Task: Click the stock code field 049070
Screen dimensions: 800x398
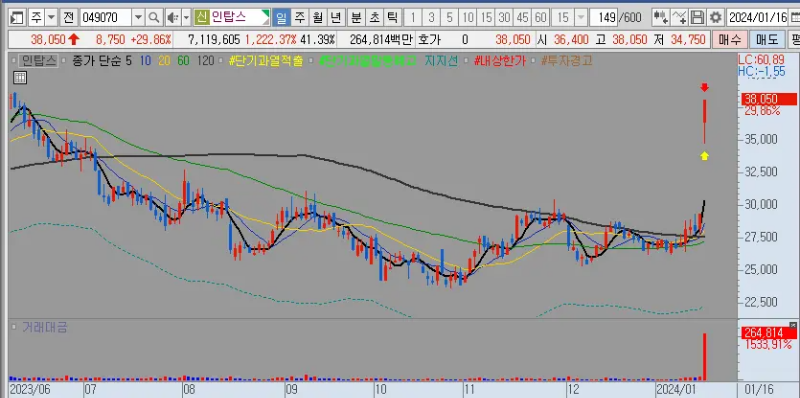Action: (106, 18)
